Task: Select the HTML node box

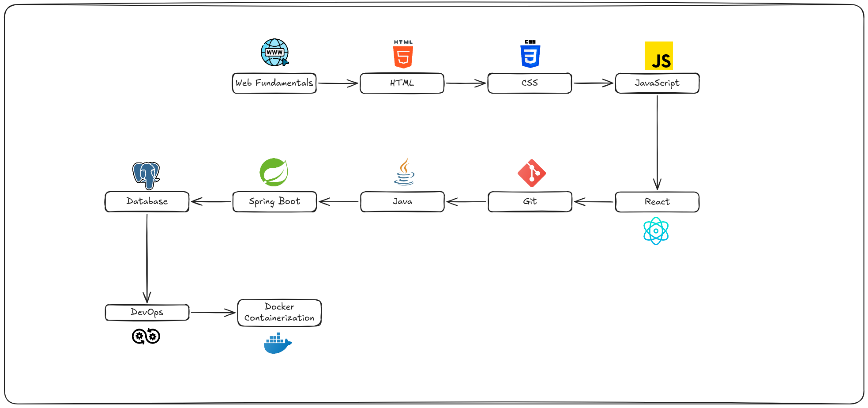Action: point(402,83)
